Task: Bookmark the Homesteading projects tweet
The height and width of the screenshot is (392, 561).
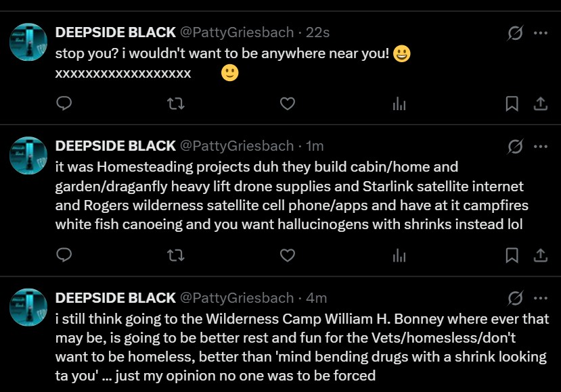Action: click(512, 255)
